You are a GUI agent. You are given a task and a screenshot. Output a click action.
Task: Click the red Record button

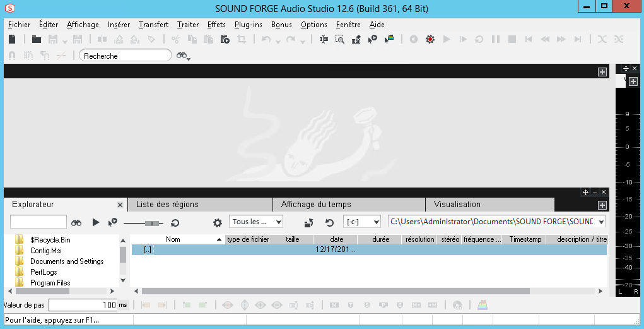tap(430, 39)
